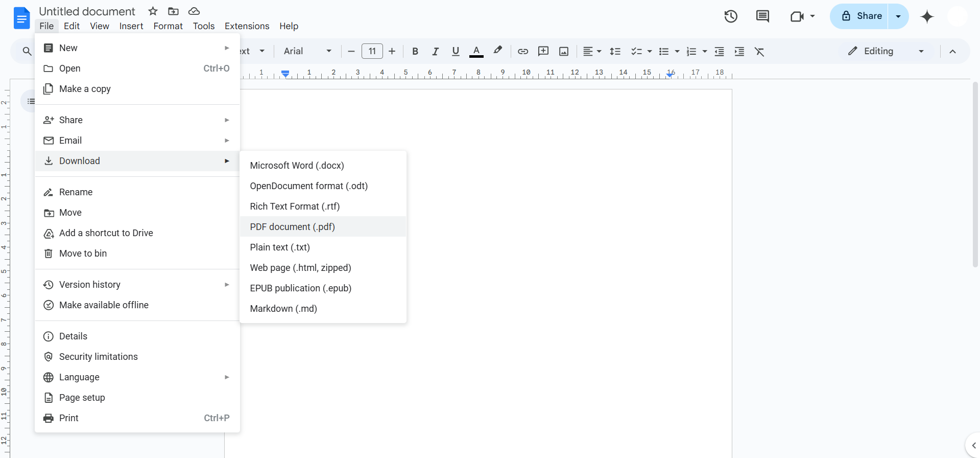Image resolution: width=980 pixels, height=458 pixels.
Task: Star the Untitled document
Action: pos(153,11)
